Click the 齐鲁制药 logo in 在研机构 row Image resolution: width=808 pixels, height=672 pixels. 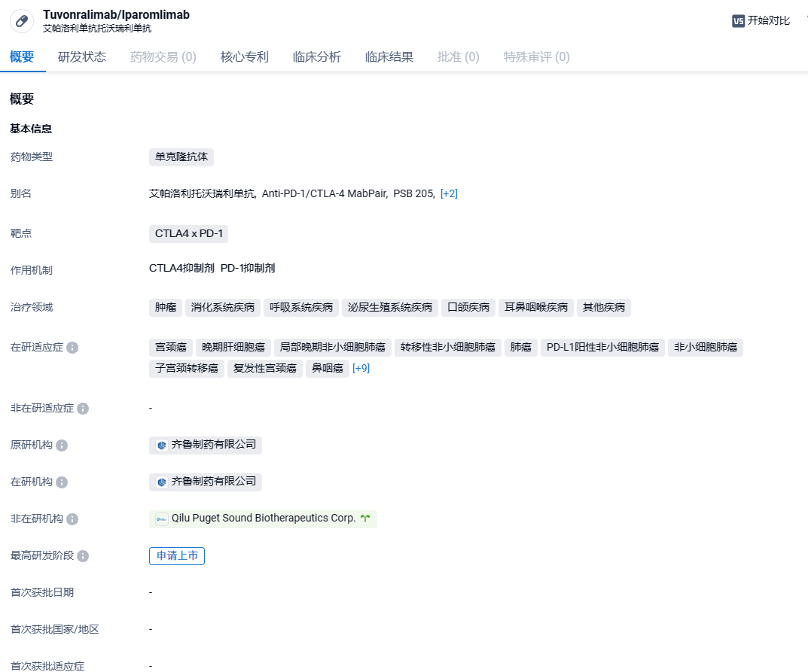click(x=162, y=482)
